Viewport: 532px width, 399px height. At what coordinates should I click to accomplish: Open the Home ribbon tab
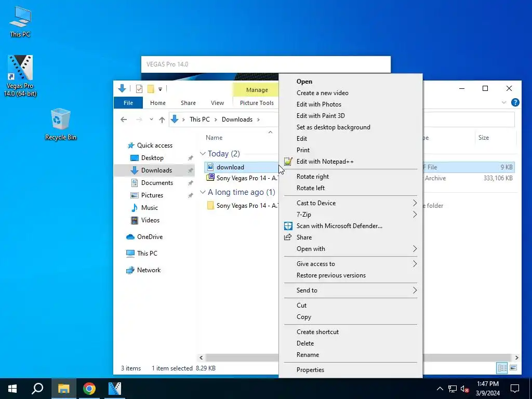[x=158, y=103]
